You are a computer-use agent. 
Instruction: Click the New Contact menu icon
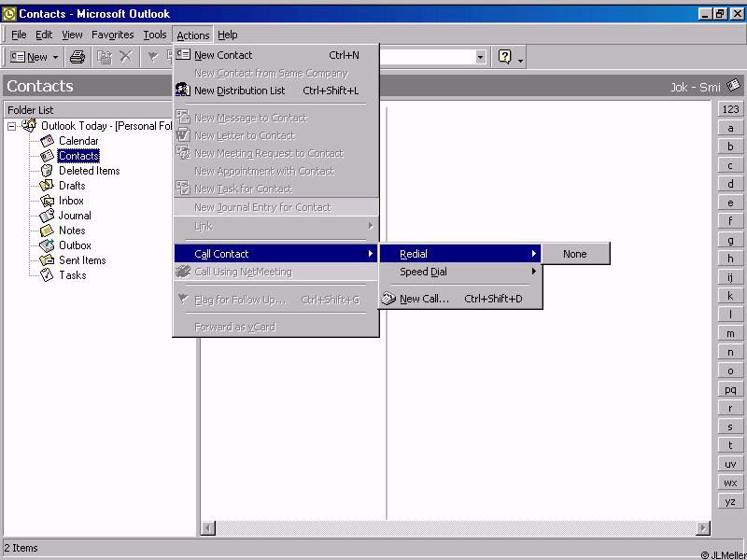click(183, 55)
